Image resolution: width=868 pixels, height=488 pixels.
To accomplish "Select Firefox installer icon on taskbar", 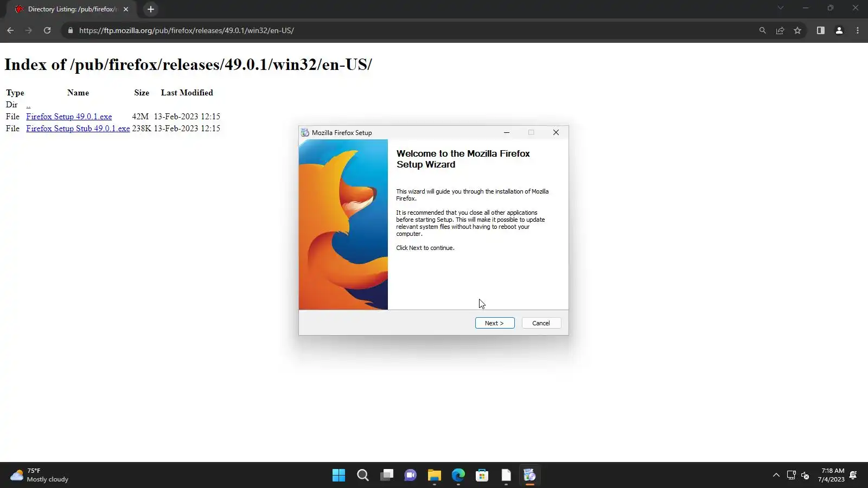I will 530,476.
